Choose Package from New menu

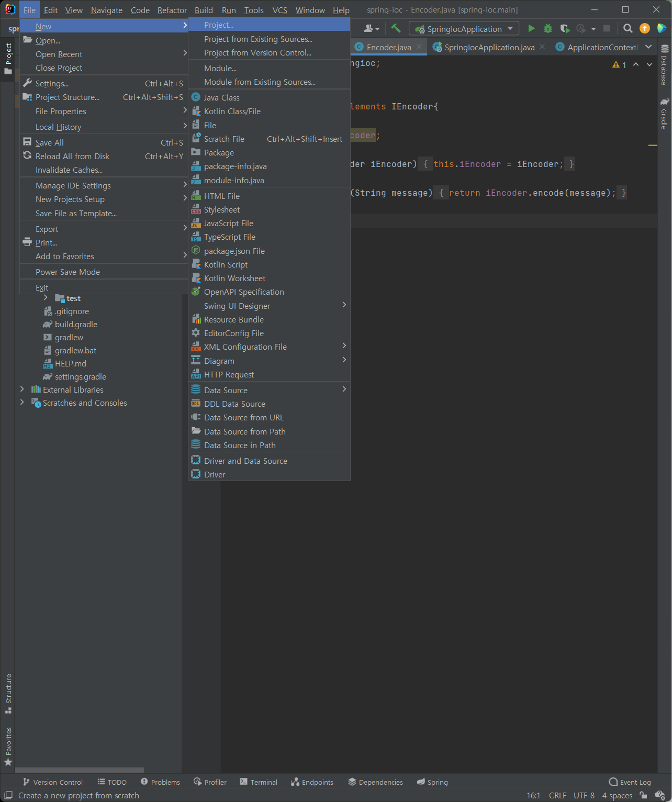click(269, 152)
